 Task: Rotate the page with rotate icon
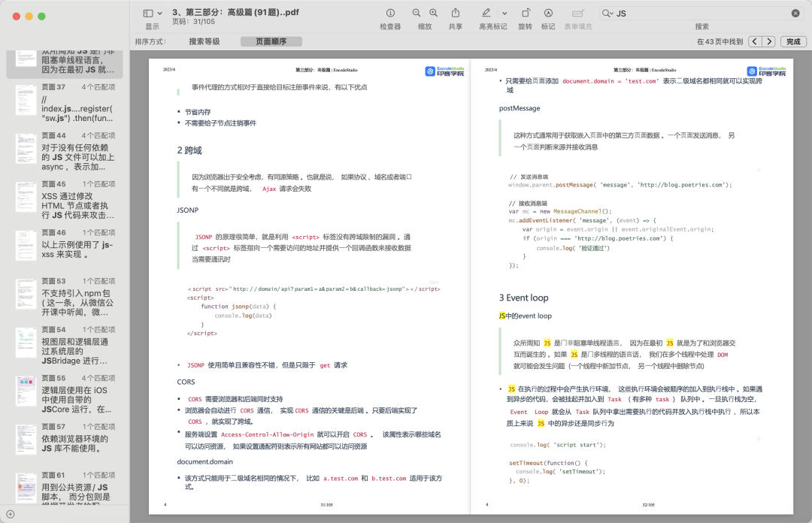pos(526,13)
